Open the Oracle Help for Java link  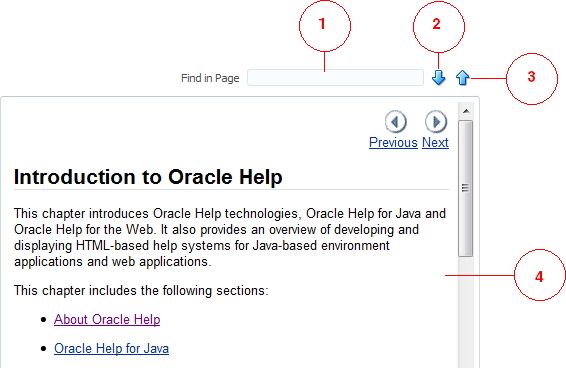click(112, 348)
